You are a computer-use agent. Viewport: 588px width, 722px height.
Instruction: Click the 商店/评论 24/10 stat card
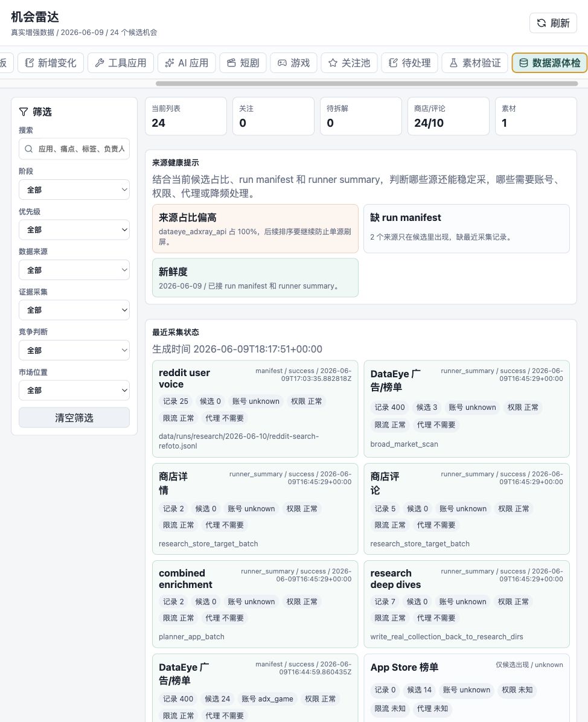tap(449, 116)
